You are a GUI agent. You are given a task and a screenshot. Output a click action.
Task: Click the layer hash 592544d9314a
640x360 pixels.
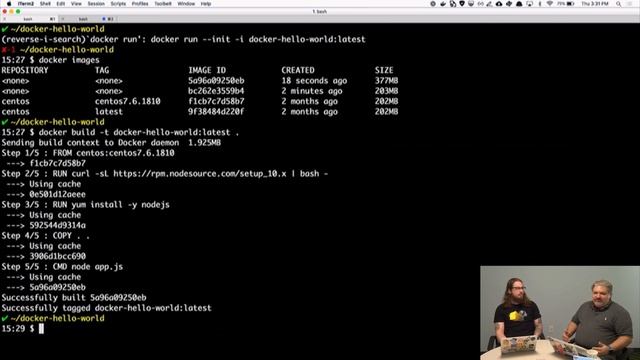pyautogui.click(x=58, y=225)
